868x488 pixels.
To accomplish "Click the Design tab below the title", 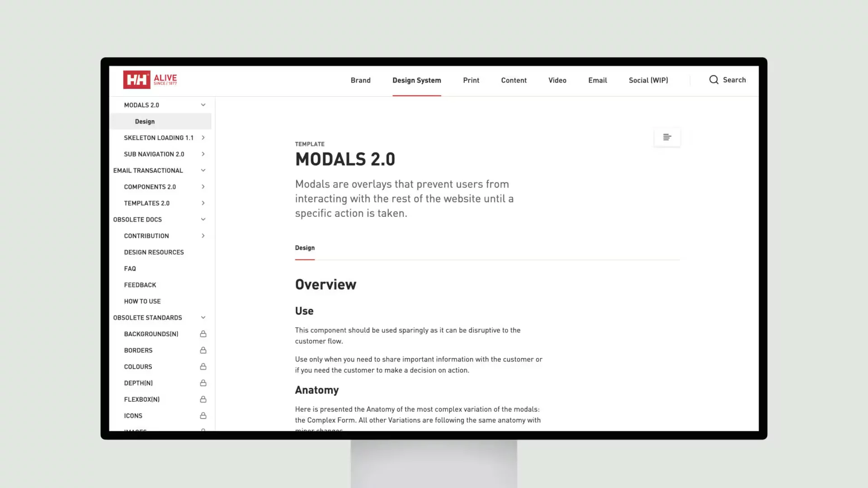I will (305, 247).
